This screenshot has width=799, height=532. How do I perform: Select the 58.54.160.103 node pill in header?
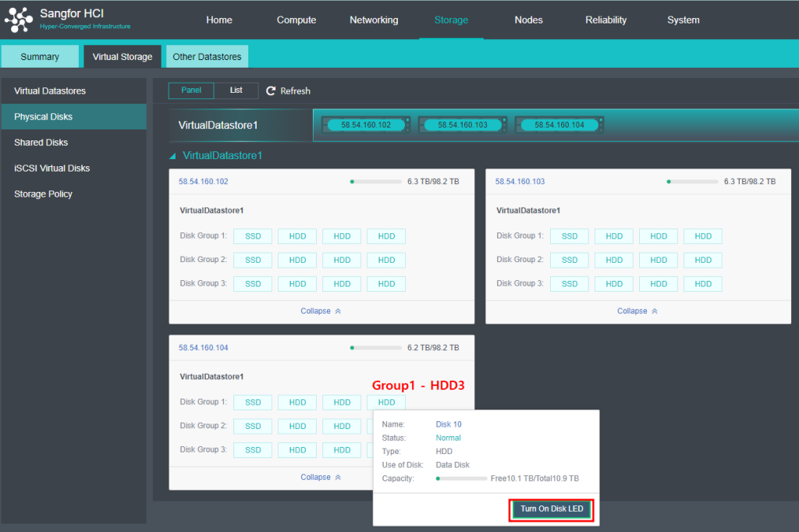click(463, 125)
